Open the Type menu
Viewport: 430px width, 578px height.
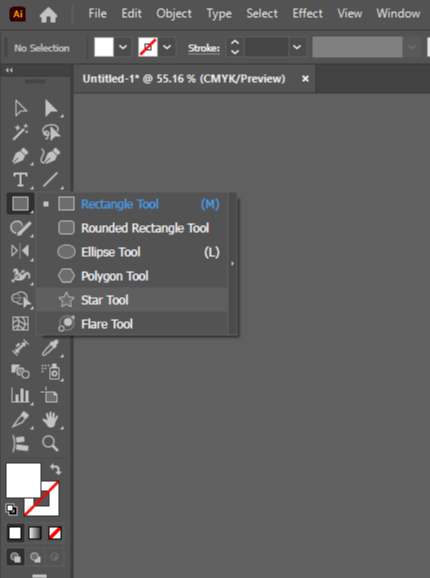click(x=219, y=14)
